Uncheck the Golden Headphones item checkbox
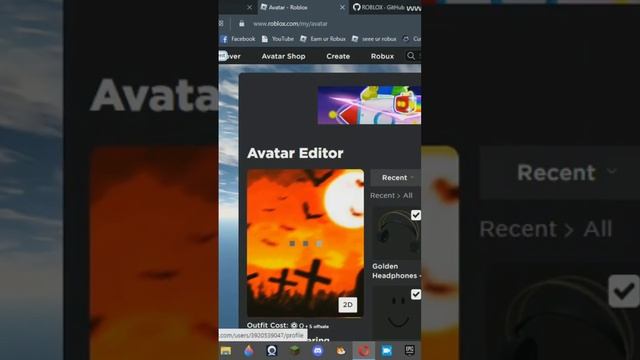 (416, 215)
